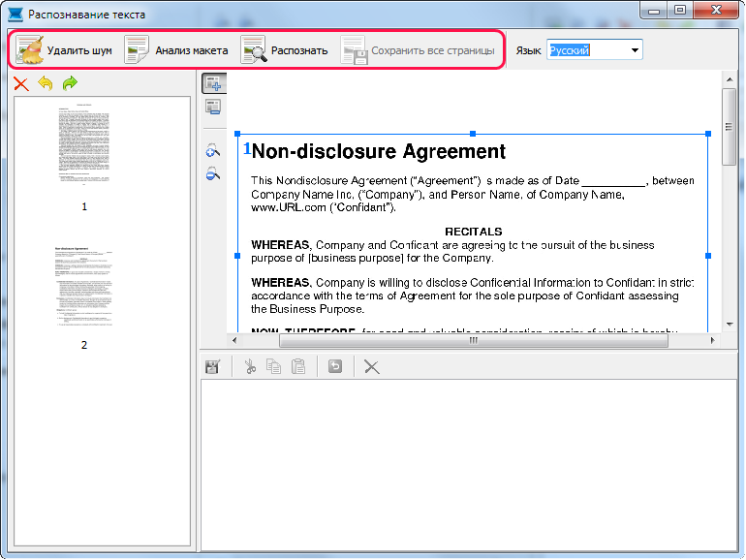Select page 2 thumbnail
The image size is (746, 560).
pyautogui.click(x=84, y=287)
